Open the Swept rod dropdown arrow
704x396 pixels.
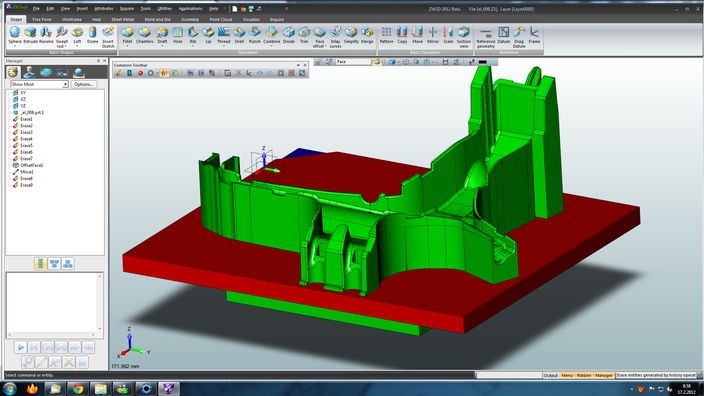coord(66,46)
